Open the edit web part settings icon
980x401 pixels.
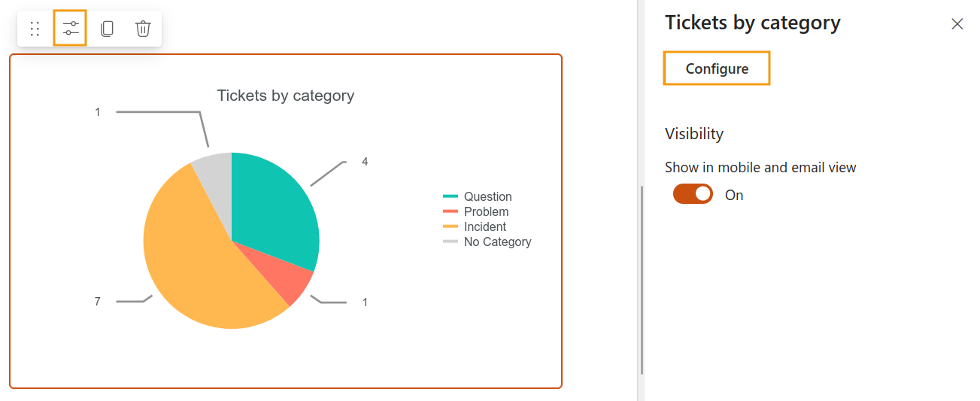[x=71, y=29]
